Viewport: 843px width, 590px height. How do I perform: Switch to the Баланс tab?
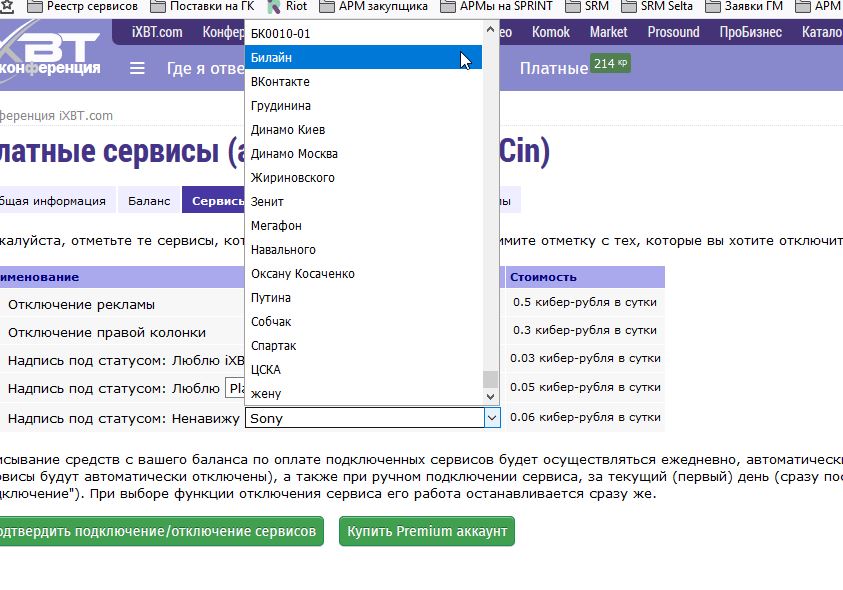point(149,201)
